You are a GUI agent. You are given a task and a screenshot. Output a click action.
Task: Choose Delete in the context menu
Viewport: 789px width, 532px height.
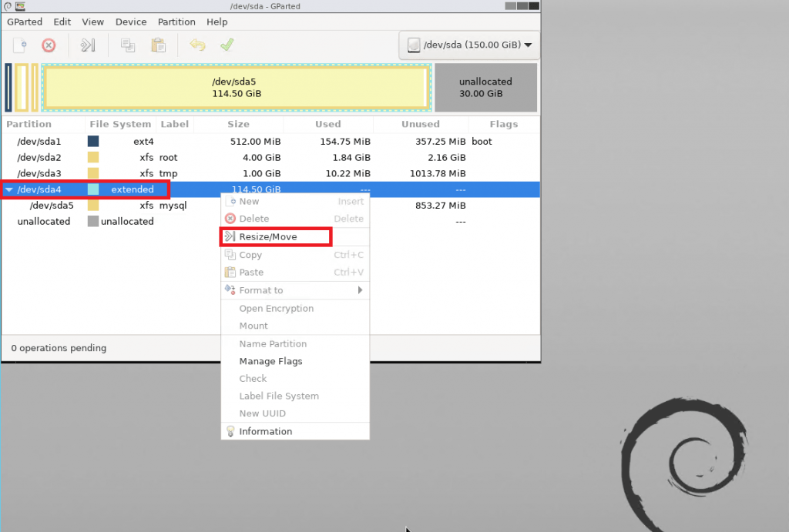(295, 219)
